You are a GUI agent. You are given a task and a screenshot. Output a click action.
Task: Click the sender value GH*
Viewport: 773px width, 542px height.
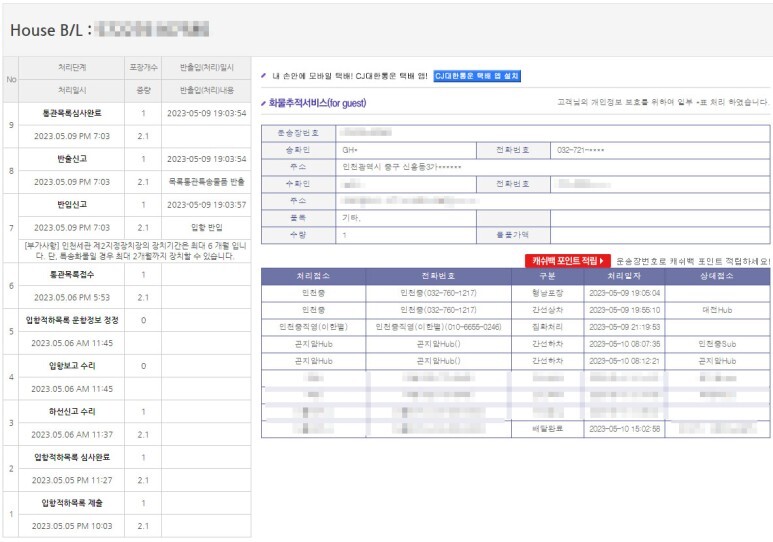[350, 150]
